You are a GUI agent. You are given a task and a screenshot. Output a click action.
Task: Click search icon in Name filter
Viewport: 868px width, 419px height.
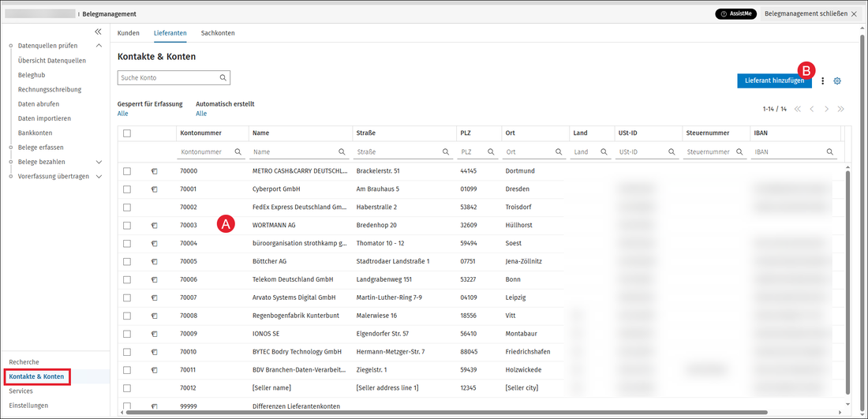[342, 152]
